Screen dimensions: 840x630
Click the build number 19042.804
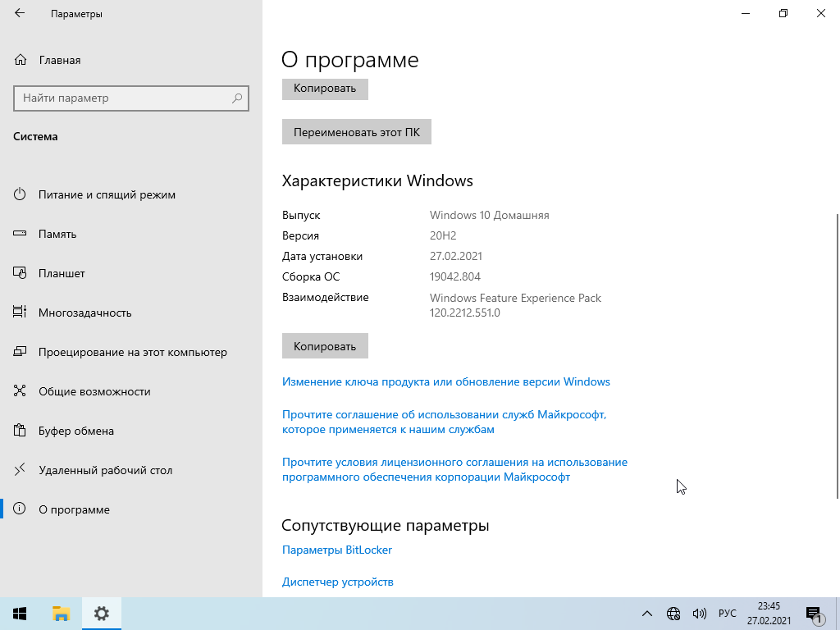[455, 276]
